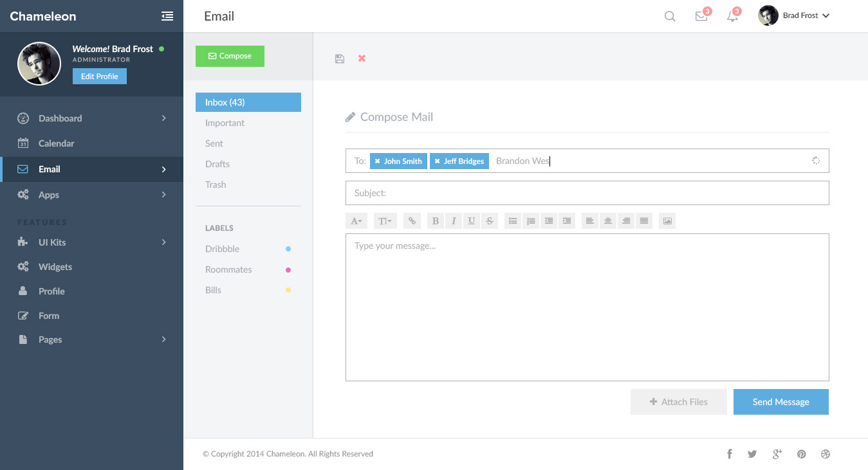
Task: Go to the Drafts mail folder
Action: [217, 164]
